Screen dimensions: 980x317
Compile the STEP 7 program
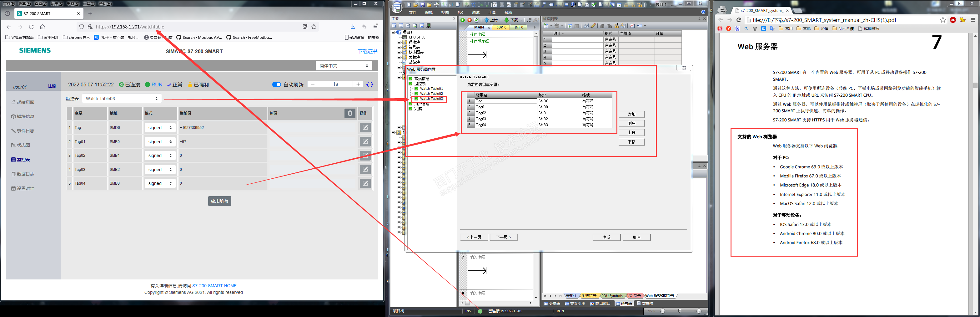476,20
